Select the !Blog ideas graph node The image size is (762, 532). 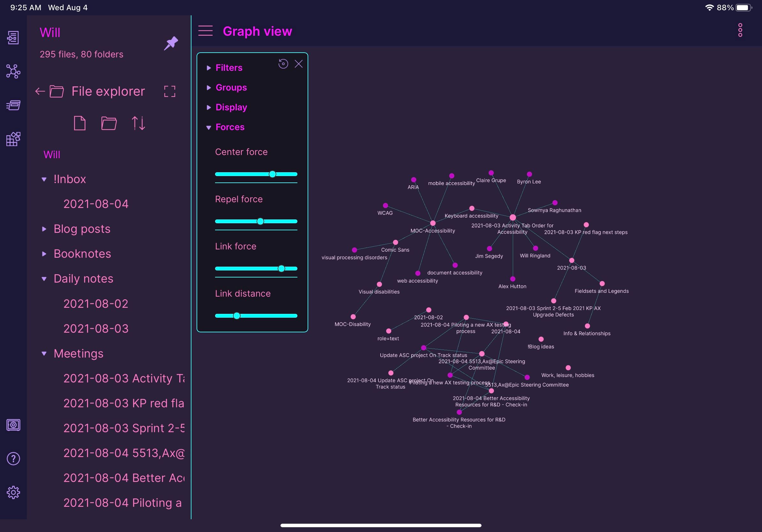point(541,339)
